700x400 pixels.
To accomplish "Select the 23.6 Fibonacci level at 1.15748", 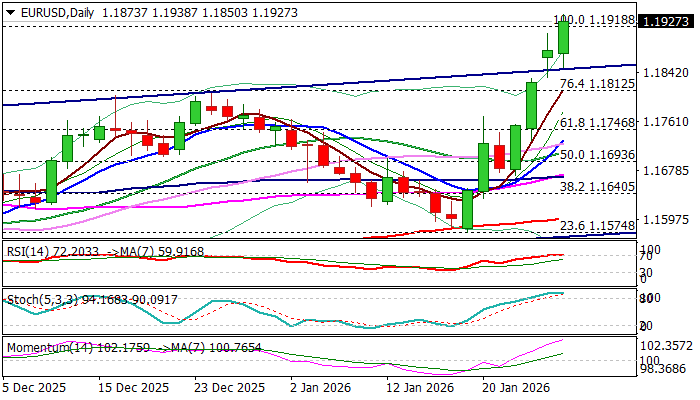I will pyautogui.click(x=598, y=227).
